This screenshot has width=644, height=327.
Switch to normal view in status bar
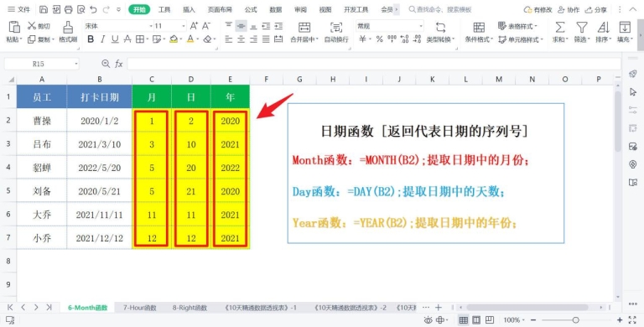(463, 320)
